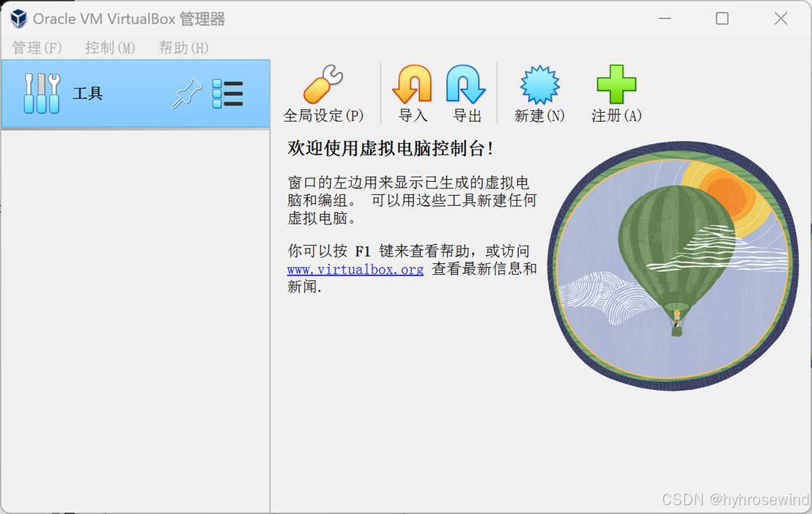Screen dimensions: 812x514
Task: Create a new VM with 新建(N)
Action: click(539, 94)
